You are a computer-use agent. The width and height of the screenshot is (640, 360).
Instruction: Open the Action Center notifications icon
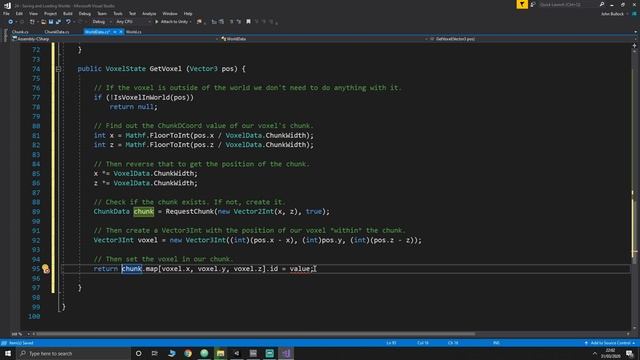(x=630, y=353)
